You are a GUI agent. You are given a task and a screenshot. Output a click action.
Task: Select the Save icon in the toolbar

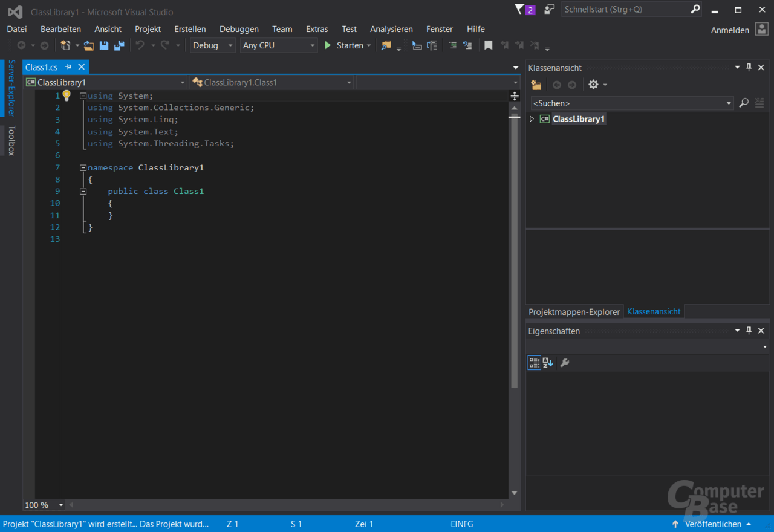[104, 45]
